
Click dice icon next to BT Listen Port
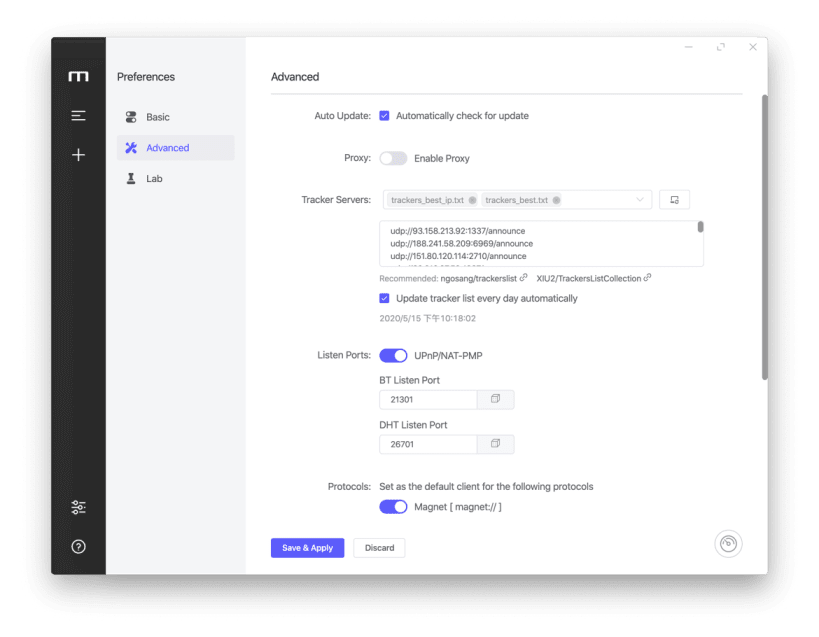tap(495, 399)
